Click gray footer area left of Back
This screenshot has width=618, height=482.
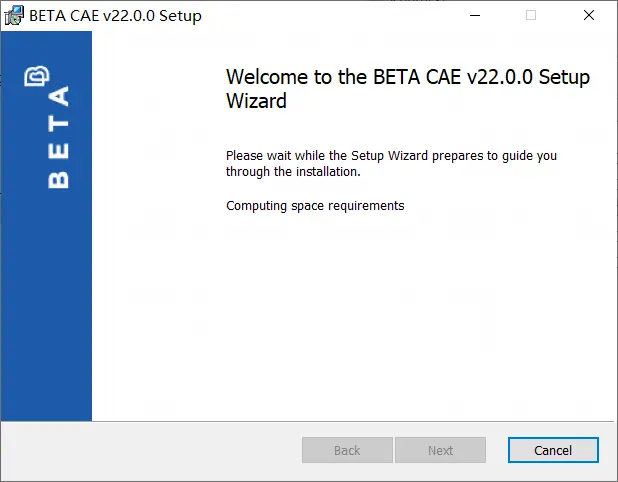click(152, 450)
